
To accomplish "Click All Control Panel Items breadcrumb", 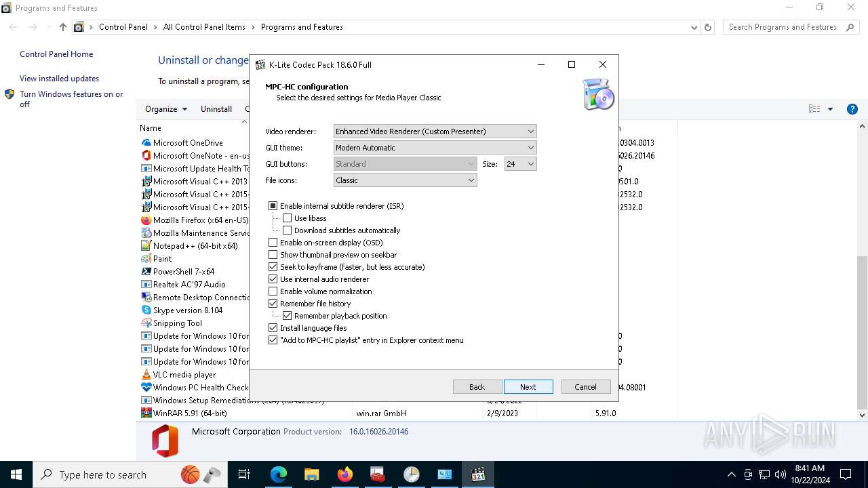I will tap(204, 27).
